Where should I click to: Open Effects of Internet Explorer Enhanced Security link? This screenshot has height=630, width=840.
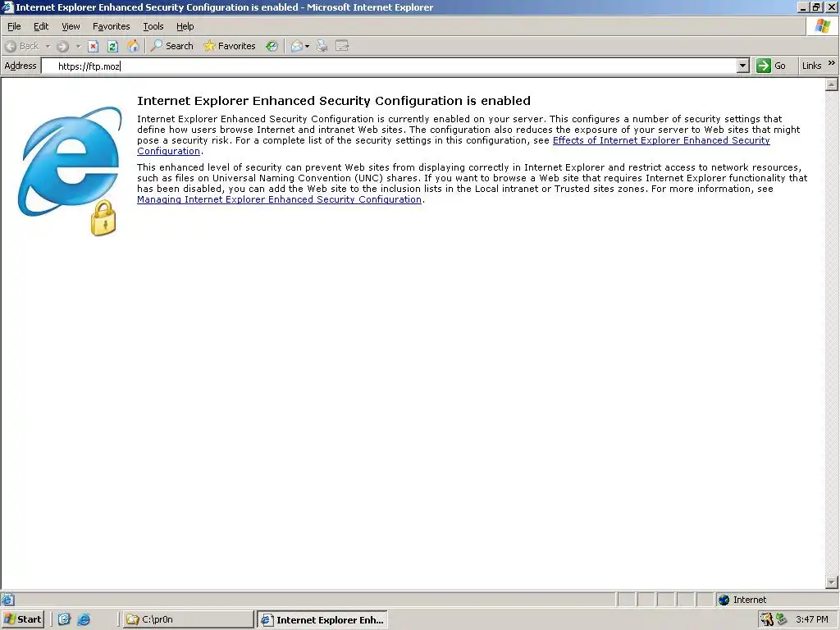(x=661, y=140)
